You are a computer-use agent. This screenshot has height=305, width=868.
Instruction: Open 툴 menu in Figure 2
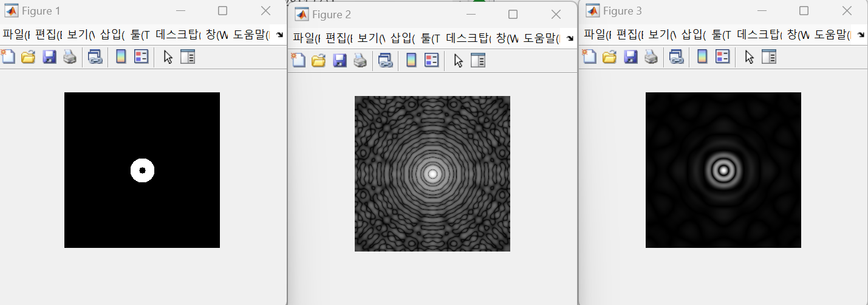pyautogui.click(x=431, y=38)
